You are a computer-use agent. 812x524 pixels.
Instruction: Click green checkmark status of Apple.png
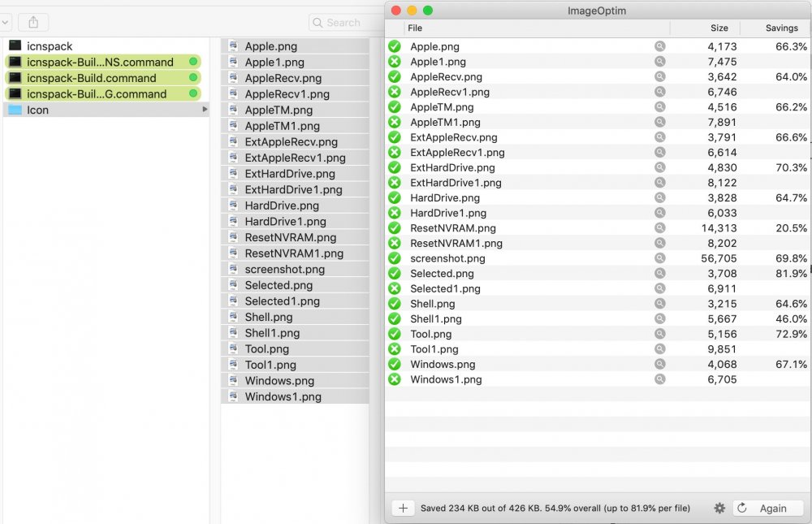coord(395,46)
